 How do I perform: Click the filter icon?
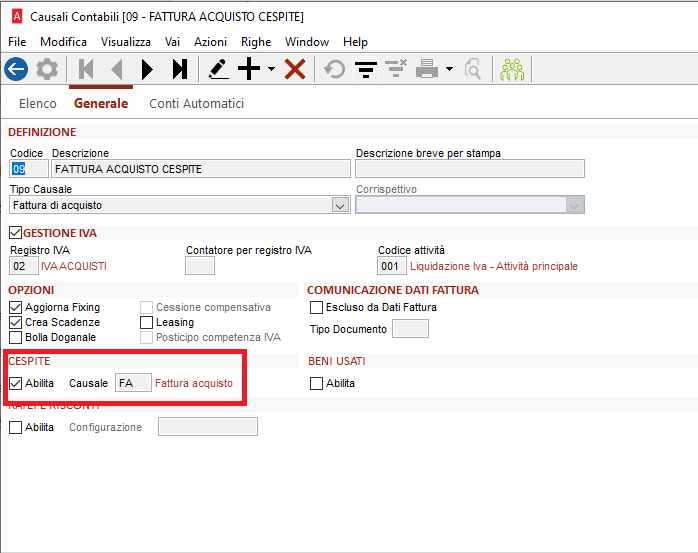366,69
